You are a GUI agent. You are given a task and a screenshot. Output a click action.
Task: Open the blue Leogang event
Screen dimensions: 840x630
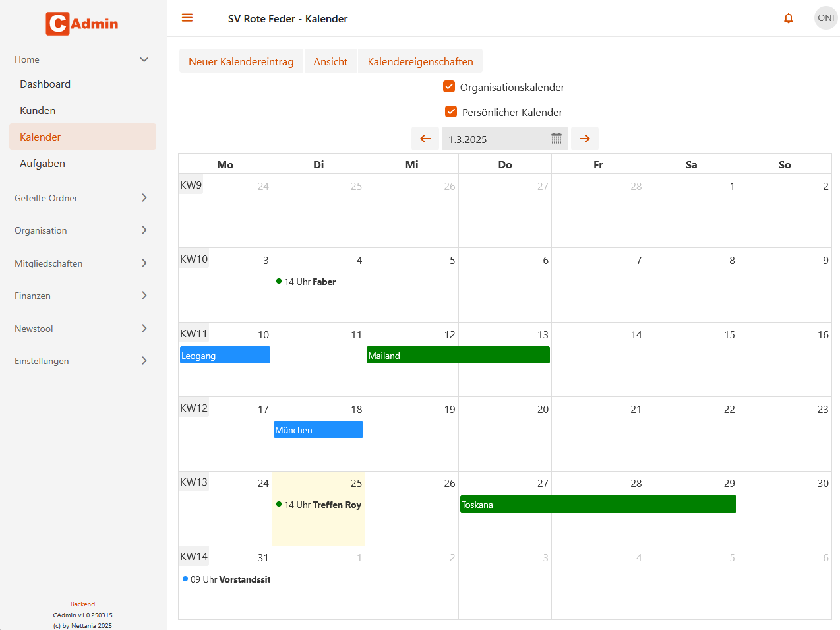pyautogui.click(x=225, y=355)
